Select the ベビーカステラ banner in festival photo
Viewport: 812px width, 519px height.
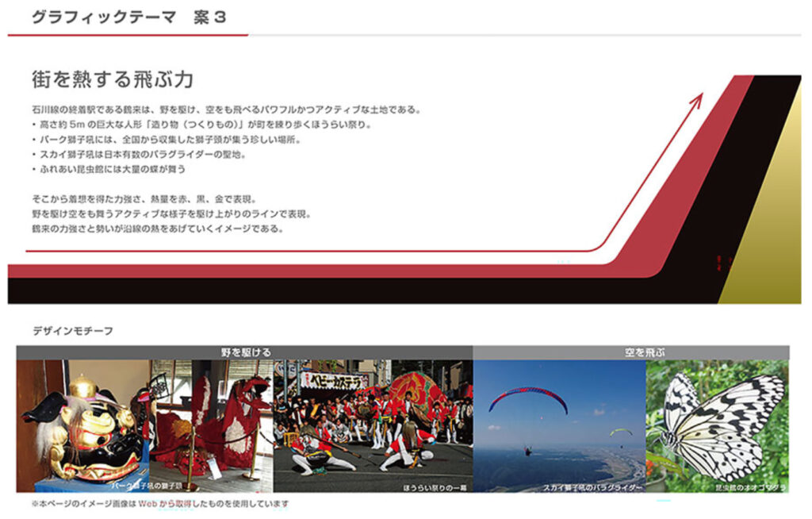(x=335, y=380)
